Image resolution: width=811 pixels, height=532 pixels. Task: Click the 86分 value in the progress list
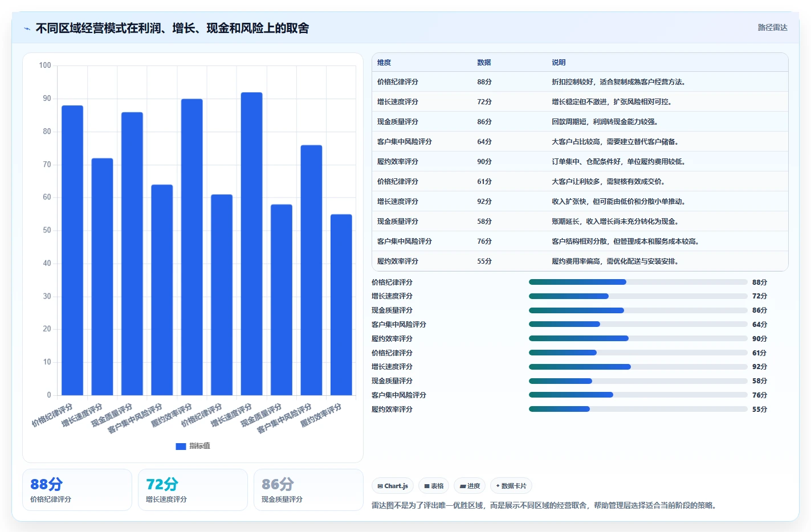click(x=760, y=310)
